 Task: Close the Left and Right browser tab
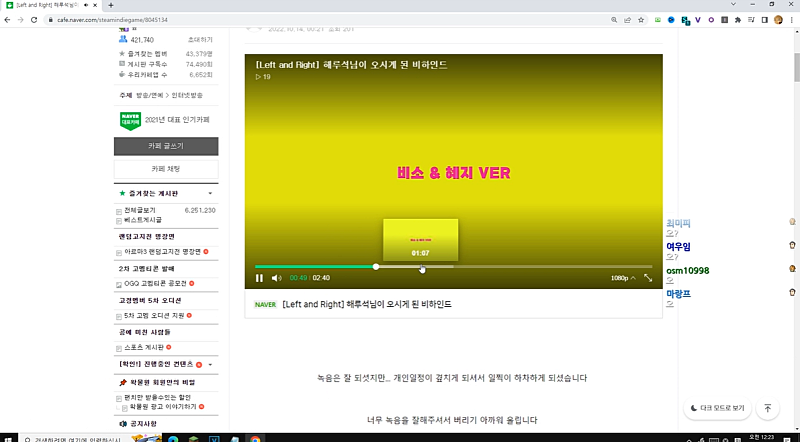coord(95,5)
